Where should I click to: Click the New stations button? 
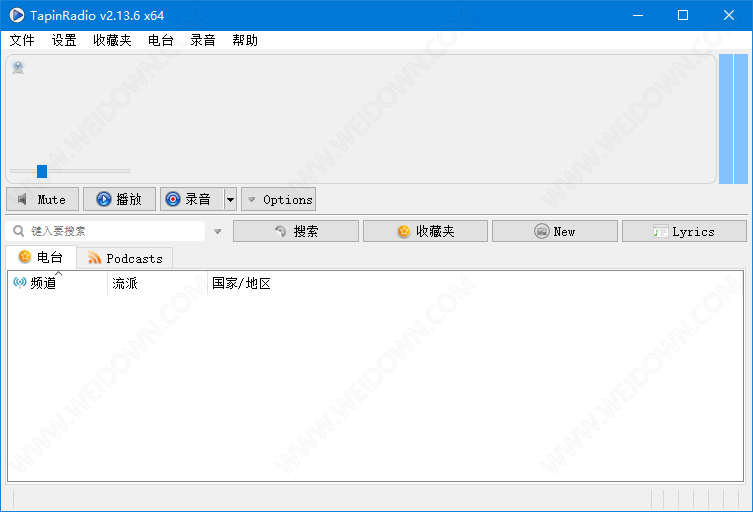click(x=555, y=232)
